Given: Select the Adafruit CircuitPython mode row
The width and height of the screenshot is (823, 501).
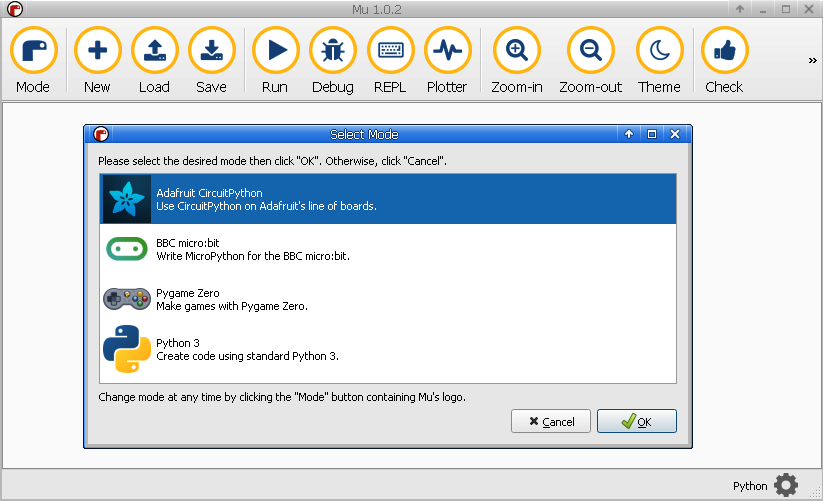Looking at the screenshot, I should (388, 199).
